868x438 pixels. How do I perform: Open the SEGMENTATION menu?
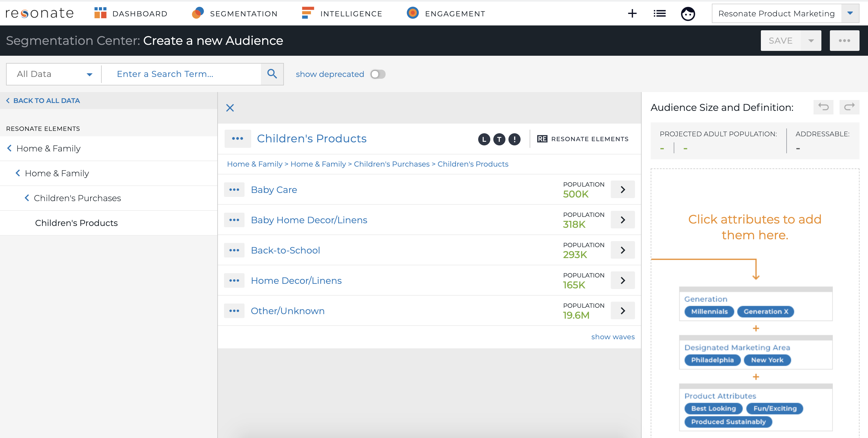point(235,14)
